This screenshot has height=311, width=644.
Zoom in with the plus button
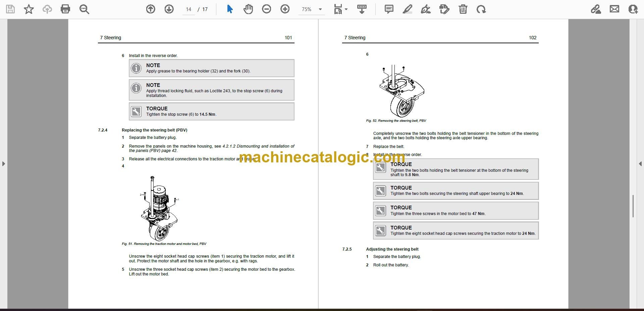[x=285, y=9]
